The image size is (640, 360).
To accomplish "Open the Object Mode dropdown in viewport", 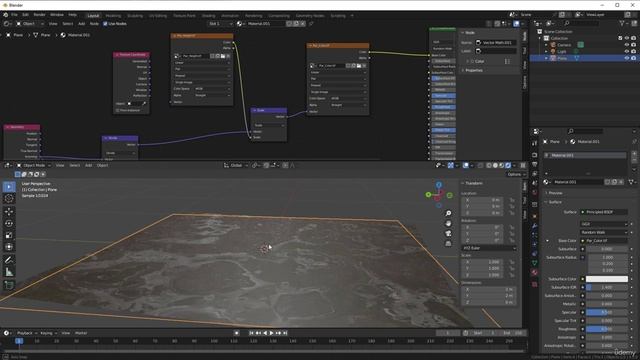I will [x=33, y=165].
